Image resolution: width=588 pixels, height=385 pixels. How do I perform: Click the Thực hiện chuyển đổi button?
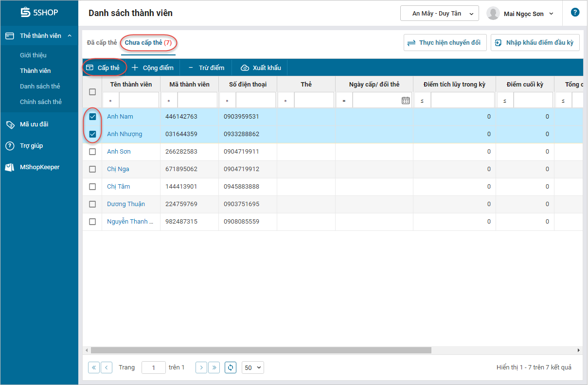tap(445, 43)
